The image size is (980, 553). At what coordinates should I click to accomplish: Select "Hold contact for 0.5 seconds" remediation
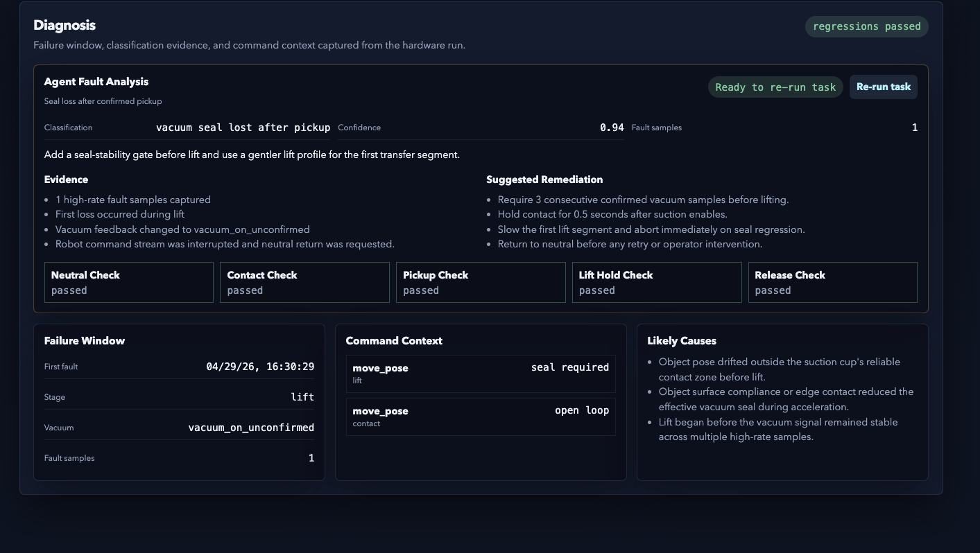point(612,215)
